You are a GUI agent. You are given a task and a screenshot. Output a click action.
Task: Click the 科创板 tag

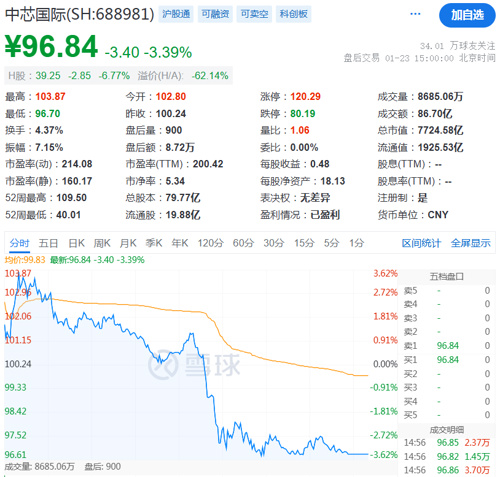click(293, 14)
